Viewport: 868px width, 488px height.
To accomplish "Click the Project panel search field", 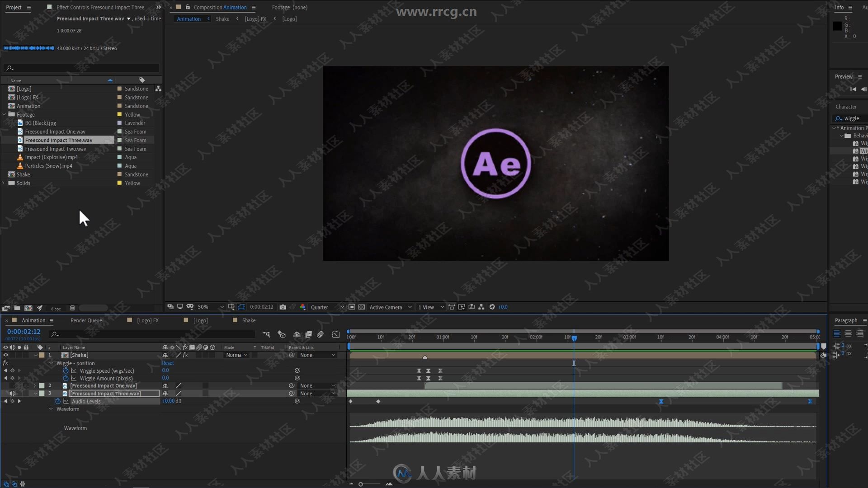I will [82, 68].
